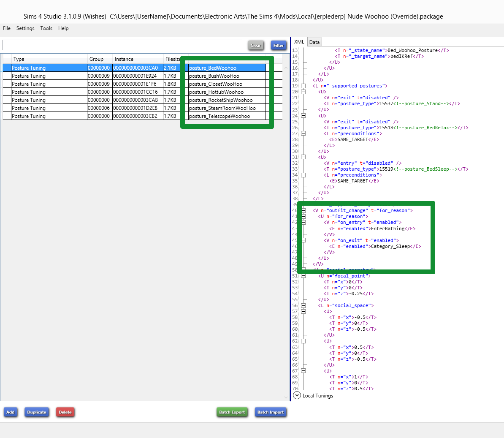504x438 pixels.
Task: Sort by the Type column header
Action: tap(49, 59)
